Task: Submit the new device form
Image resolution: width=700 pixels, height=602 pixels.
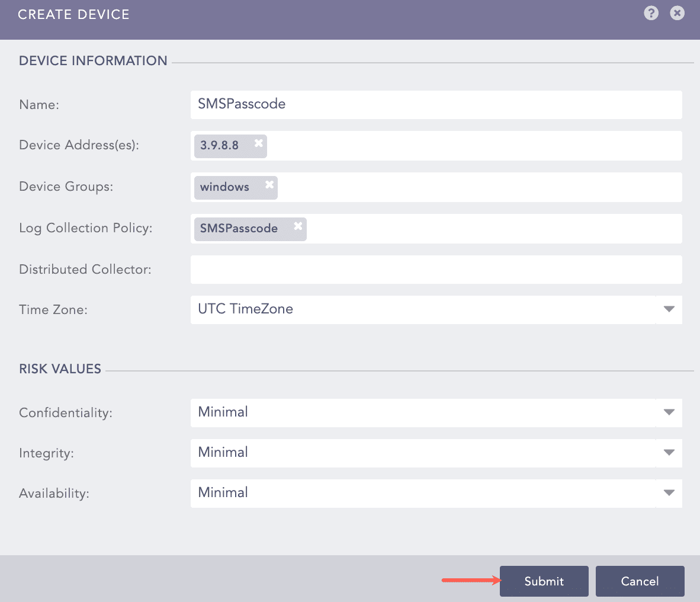Action: 543,581
